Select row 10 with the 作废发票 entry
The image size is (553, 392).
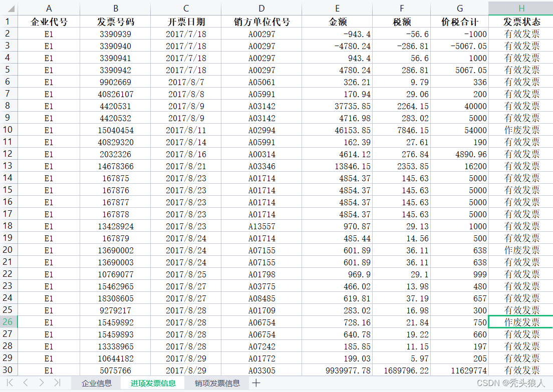coord(8,130)
